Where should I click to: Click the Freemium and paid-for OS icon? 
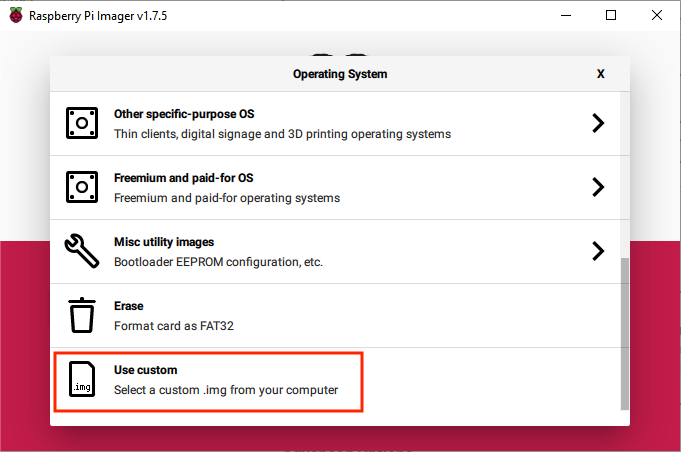coord(82,187)
